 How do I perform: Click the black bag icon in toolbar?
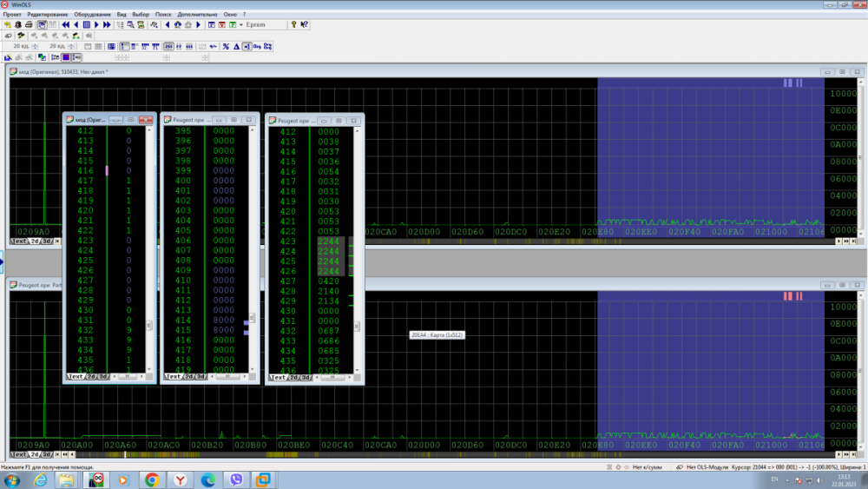click(18, 24)
